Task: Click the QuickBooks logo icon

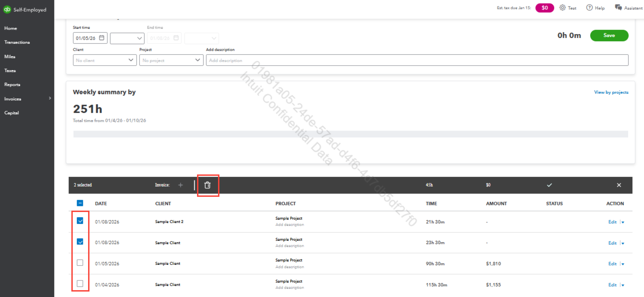Action: tap(7, 10)
